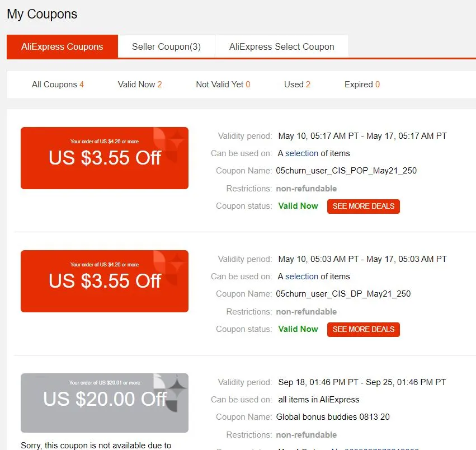
Task: Click the first coupon's Valid Now status
Action: click(x=298, y=206)
